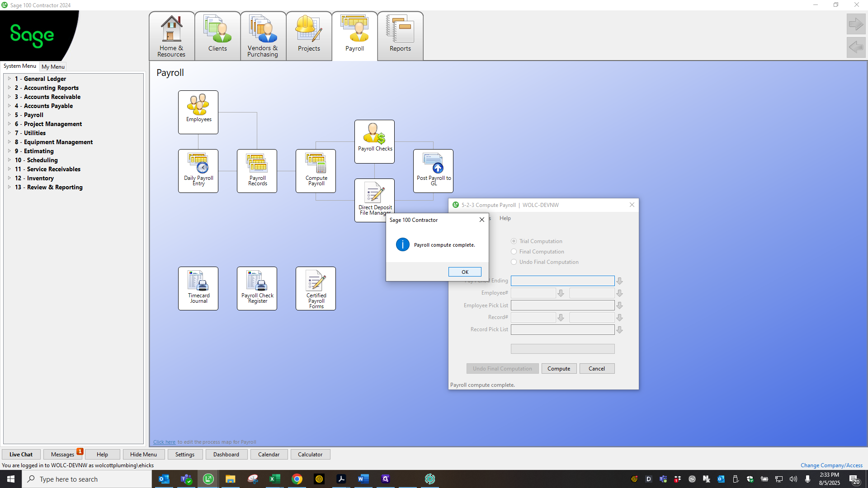Screen dimensions: 868x488
Task: Select Final Computation radio button
Action: point(514,252)
